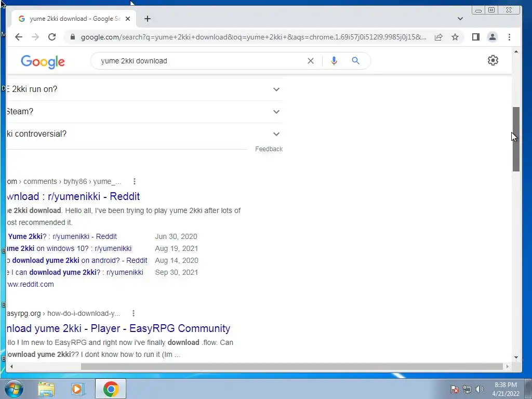Screen dimensions: 532x399
Task: Clear the search box text
Action: pos(311,61)
